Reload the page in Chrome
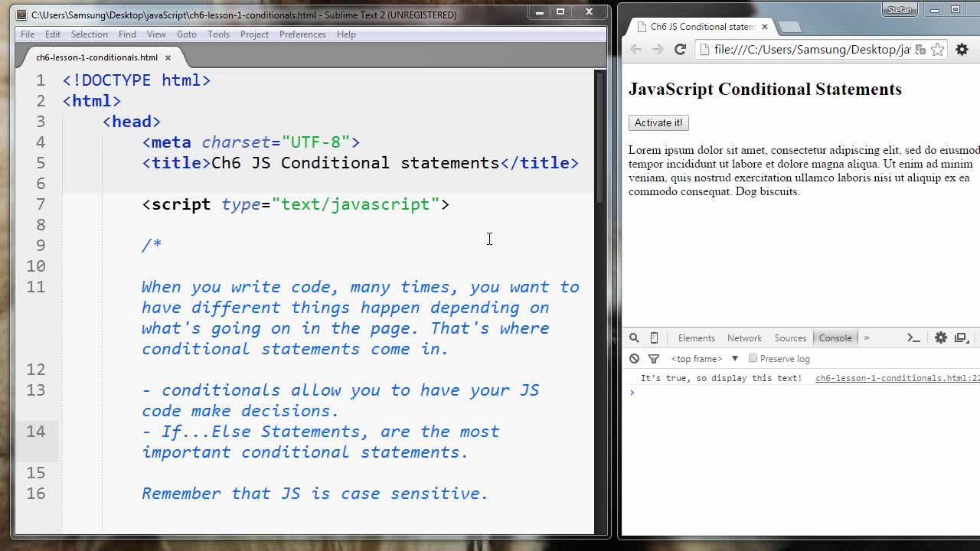 [680, 49]
